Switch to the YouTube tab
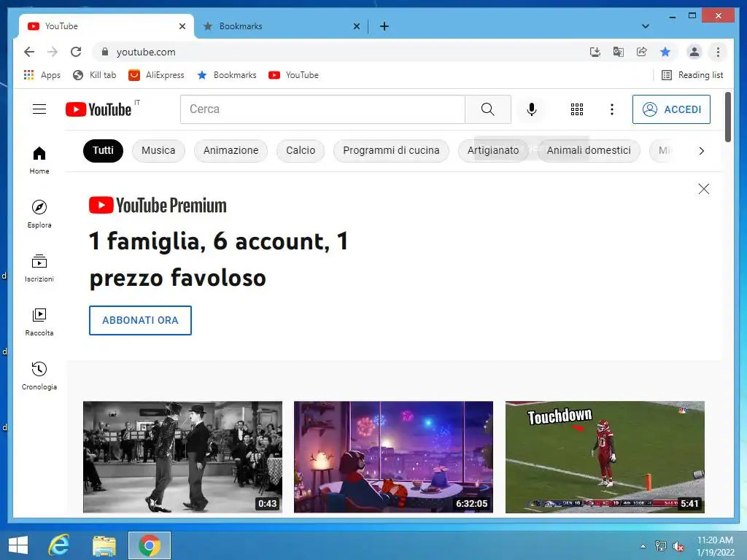747x560 pixels. coord(106,26)
